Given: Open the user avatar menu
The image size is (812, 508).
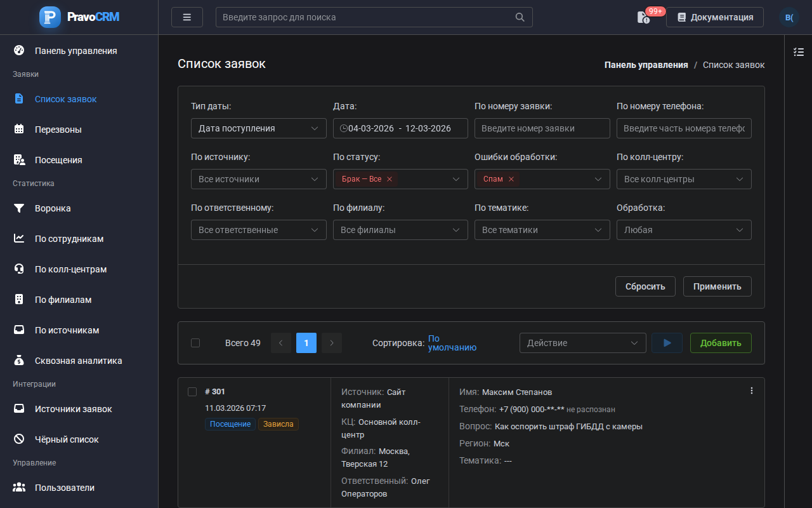Looking at the screenshot, I should (789, 17).
